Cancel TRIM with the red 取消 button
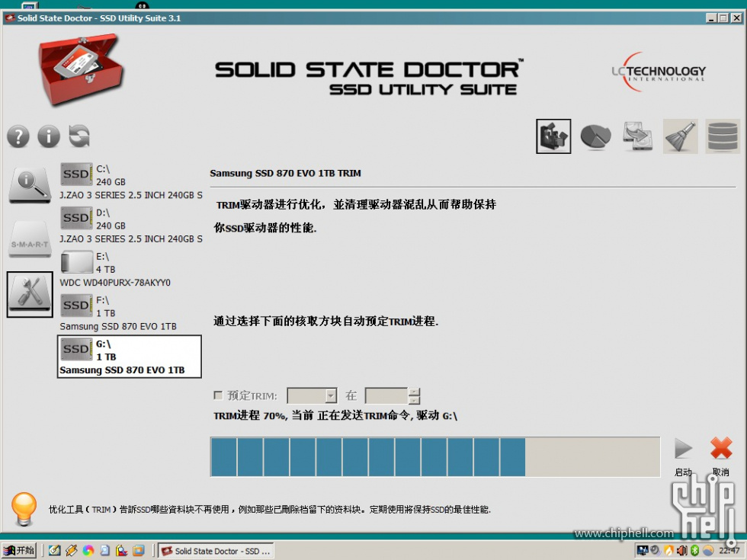 point(721,449)
